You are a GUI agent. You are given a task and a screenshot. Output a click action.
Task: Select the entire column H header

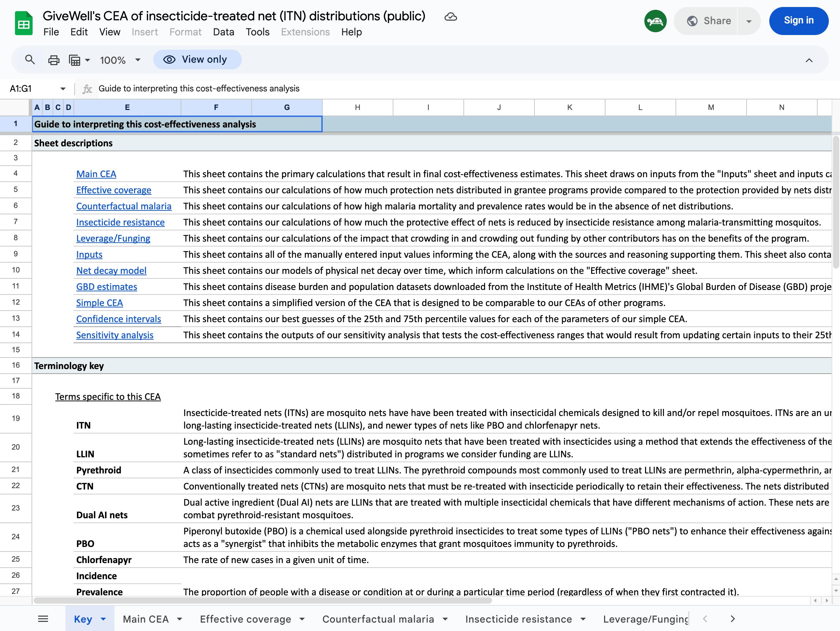[357, 107]
